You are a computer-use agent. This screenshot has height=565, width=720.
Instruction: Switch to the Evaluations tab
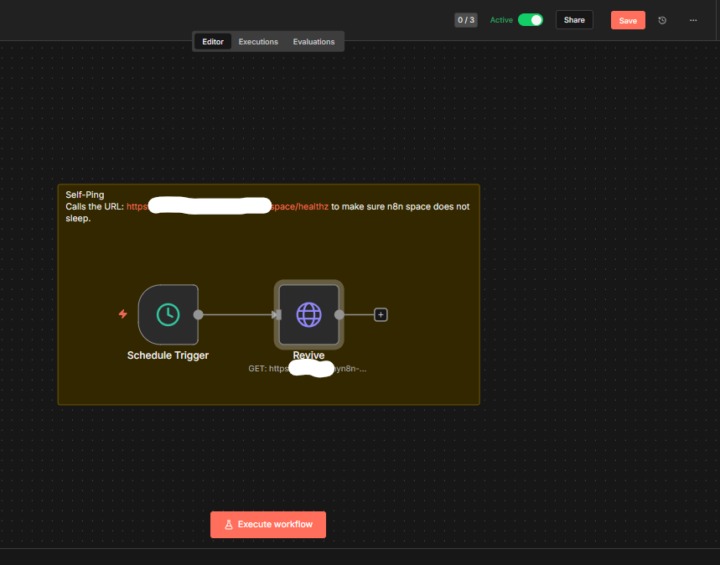pyautogui.click(x=313, y=42)
